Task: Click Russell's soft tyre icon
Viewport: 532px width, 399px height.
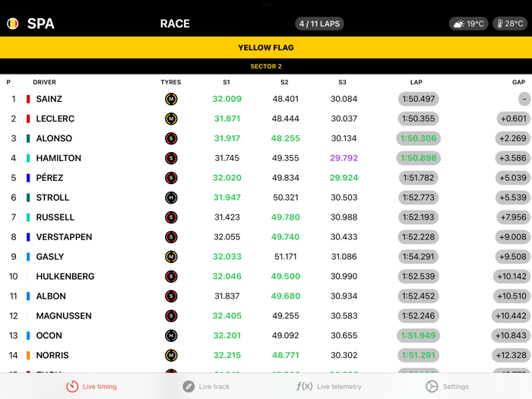Action: [x=171, y=217]
